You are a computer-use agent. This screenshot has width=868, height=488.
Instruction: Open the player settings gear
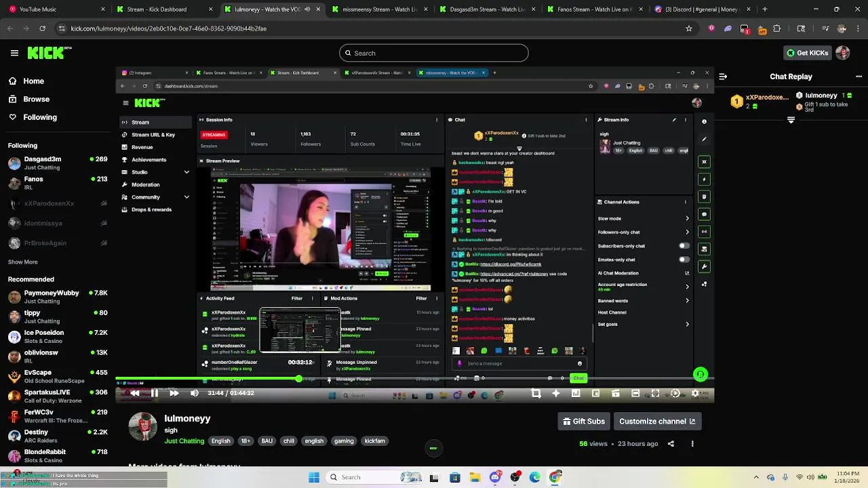[x=695, y=393]
